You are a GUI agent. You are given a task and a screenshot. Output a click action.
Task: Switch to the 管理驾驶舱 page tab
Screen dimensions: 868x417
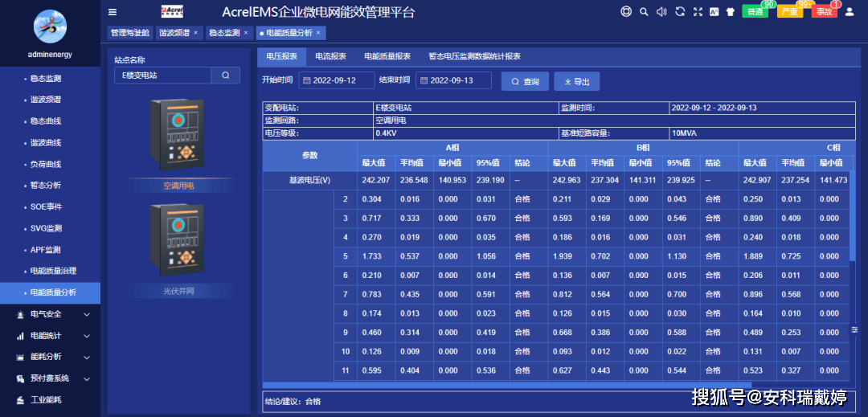point(130,33)
